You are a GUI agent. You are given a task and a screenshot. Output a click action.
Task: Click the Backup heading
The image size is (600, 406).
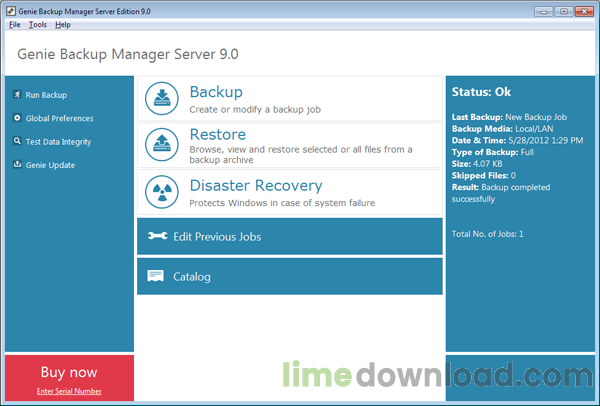(216, 92)
